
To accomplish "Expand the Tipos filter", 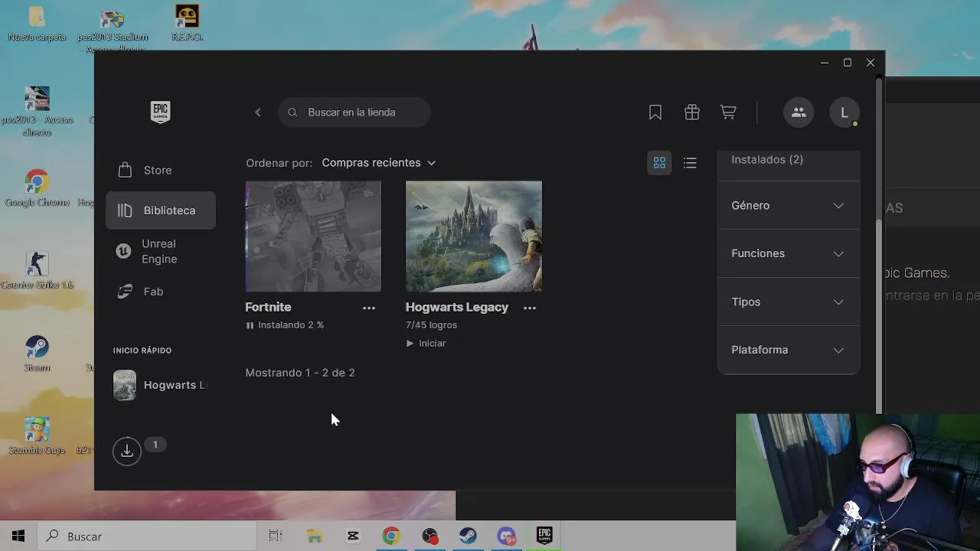I will 789,302.
